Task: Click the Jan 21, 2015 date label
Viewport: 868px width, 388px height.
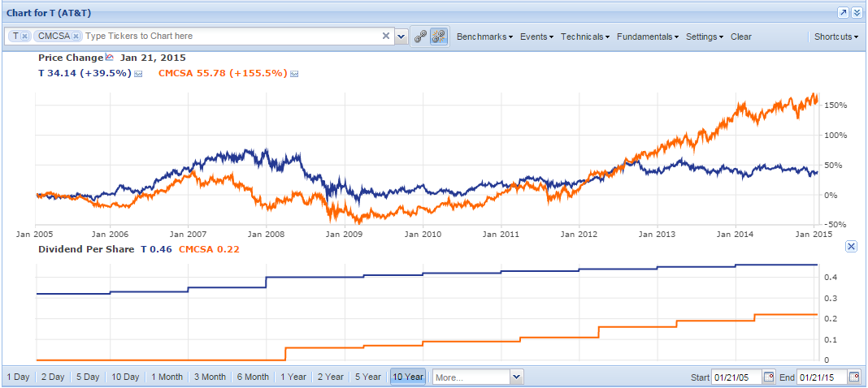Action: 153,58
